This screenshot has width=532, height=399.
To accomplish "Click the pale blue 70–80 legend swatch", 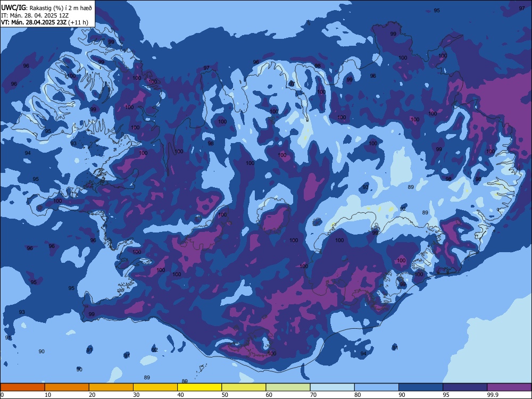I will [x=332, y=387].
